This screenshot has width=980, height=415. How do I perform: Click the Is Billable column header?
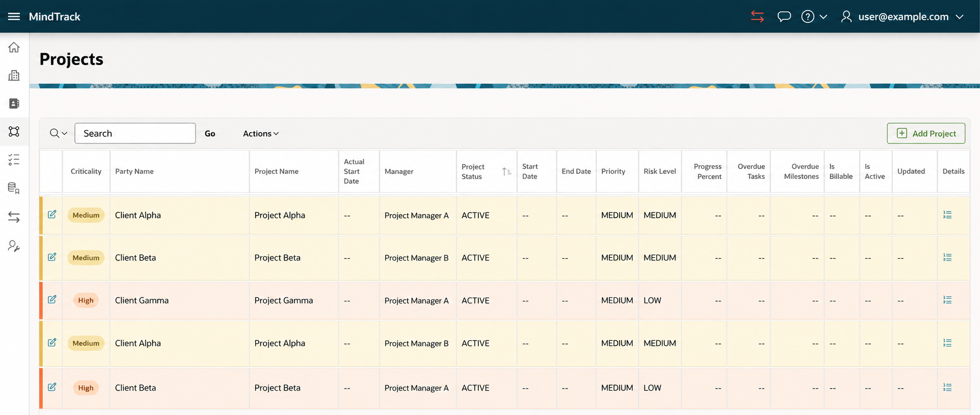841,171
